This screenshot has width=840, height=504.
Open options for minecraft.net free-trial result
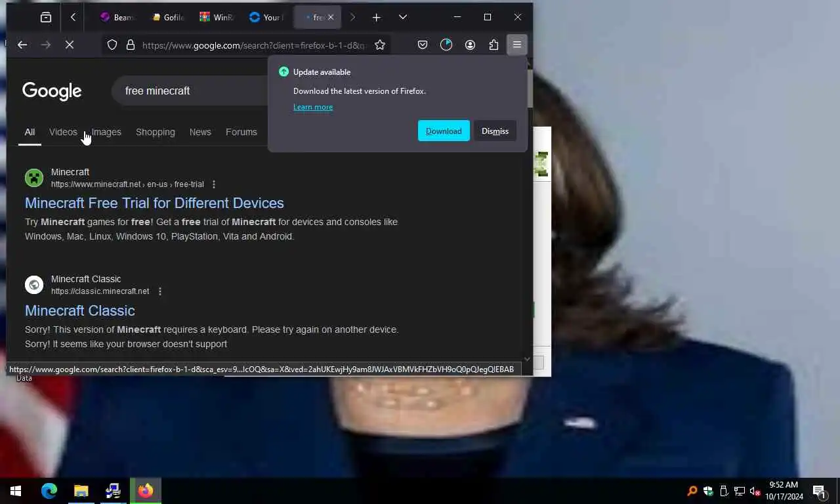coord(213,184)
